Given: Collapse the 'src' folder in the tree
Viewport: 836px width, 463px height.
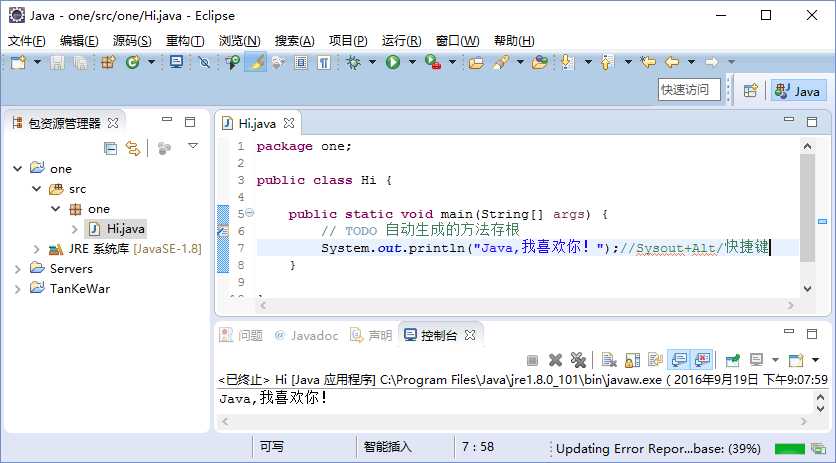Looking at the screenshot, I should pos(37,189).
